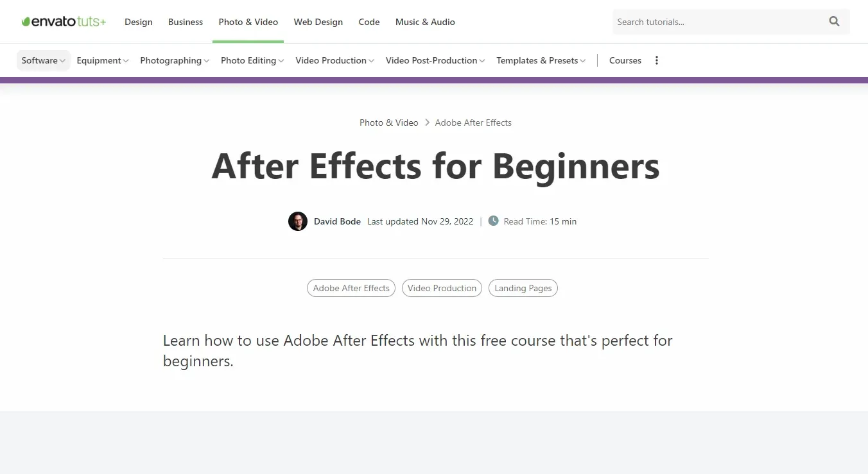Open the three-dot more options menu
This screenshot has height=474, width=868.
point(656,60)
